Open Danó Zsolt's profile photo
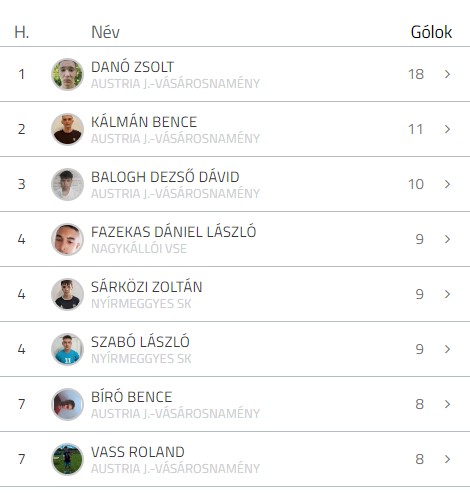Image resolution: width=470 pixels, height=498 pixels. coord(67,74)
